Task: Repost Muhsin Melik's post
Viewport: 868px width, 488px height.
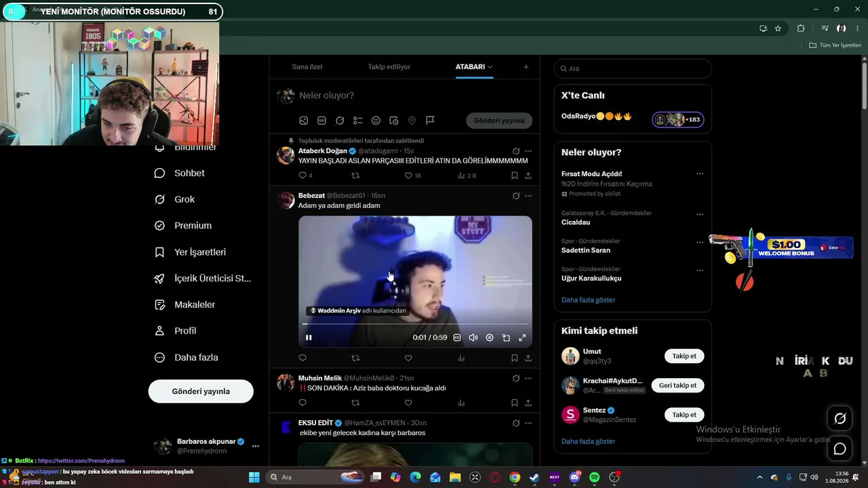Action: click(x=355, y=403)
